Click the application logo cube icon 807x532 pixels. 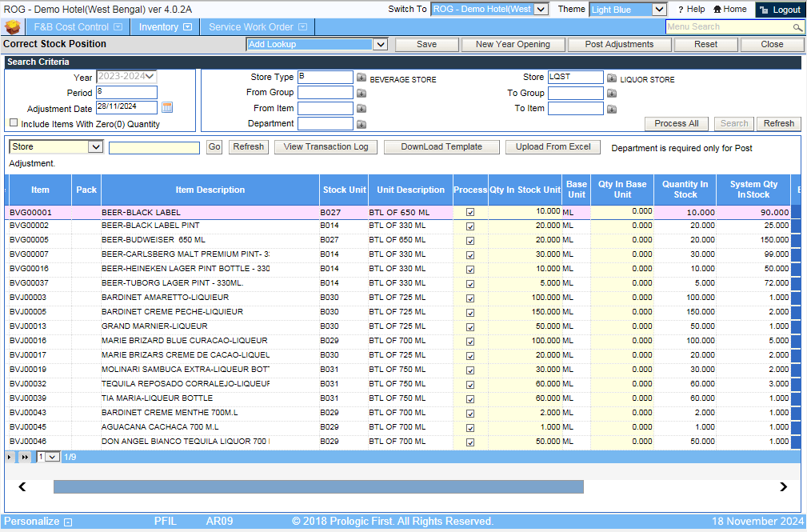click(x=12, y=26)
